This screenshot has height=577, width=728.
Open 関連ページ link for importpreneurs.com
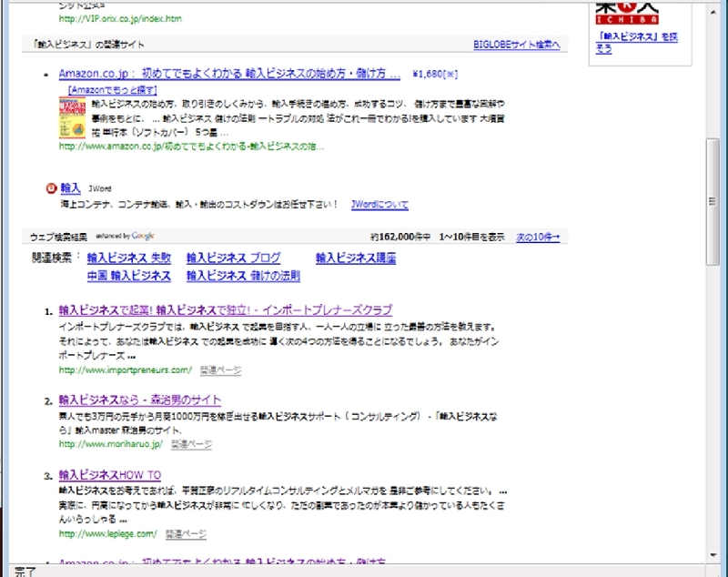pos(220,370)
